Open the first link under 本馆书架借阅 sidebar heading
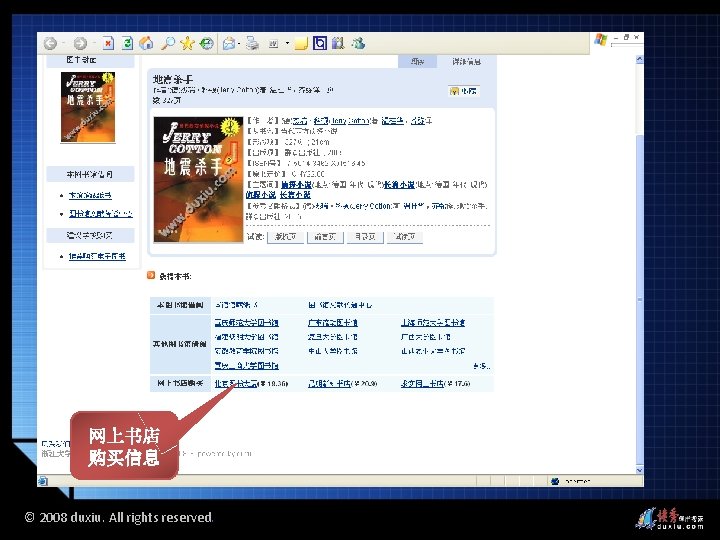The image size is (720, 540). click(90, 195)
